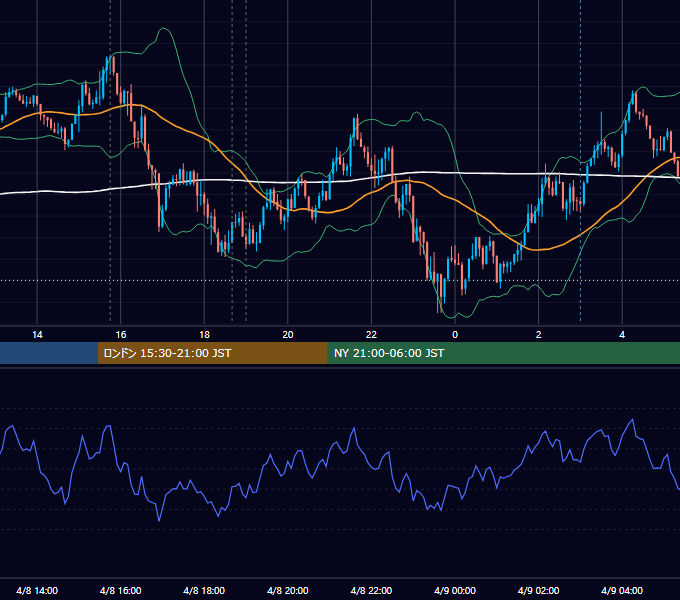
Task: Click the ロンドン 15:30-21:00 JST session bar
Action: (x=212, y=353)
